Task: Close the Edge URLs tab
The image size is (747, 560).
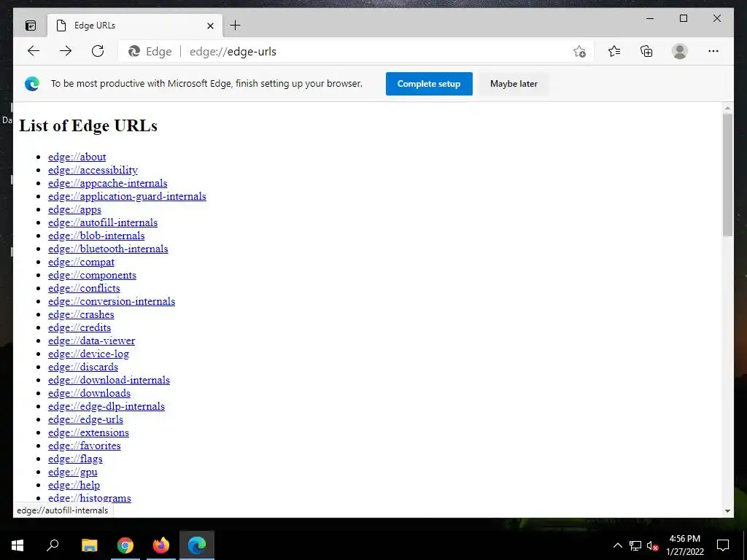Action: pos(210,26)
